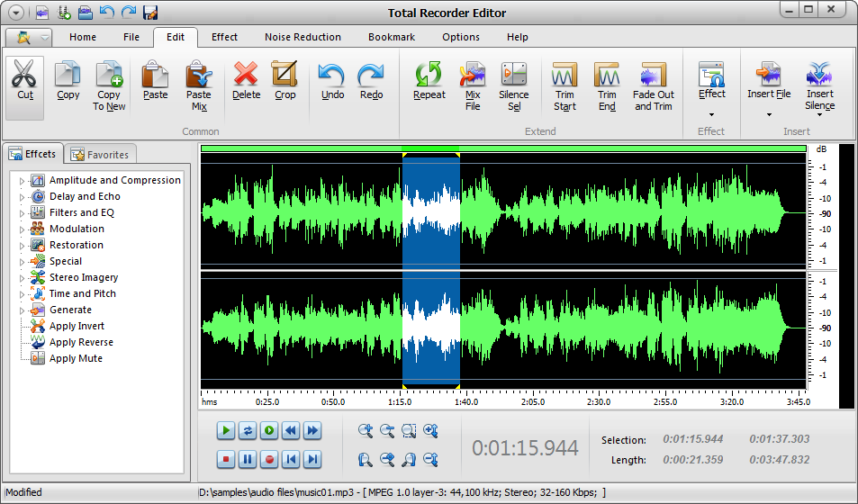This screenshot has width=858, height=504.
Task: Open the Noise Reduction tab
Action: [303, 37]
